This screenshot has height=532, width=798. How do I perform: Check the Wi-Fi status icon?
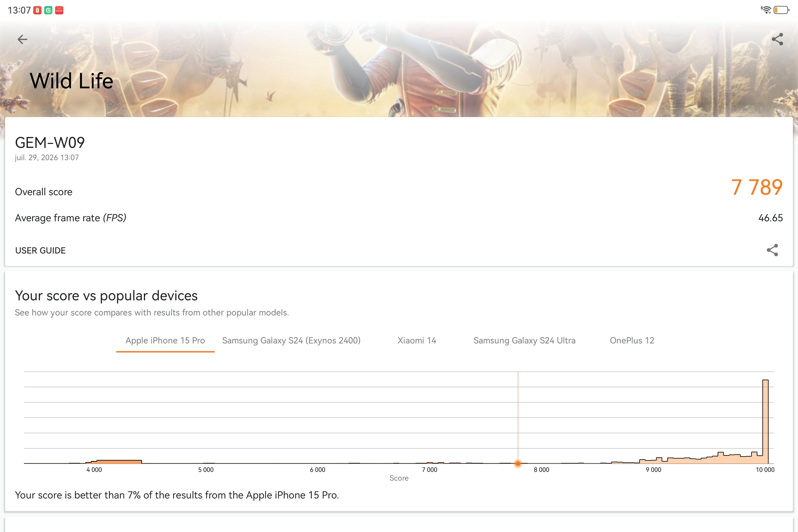[x=766, y=10]
